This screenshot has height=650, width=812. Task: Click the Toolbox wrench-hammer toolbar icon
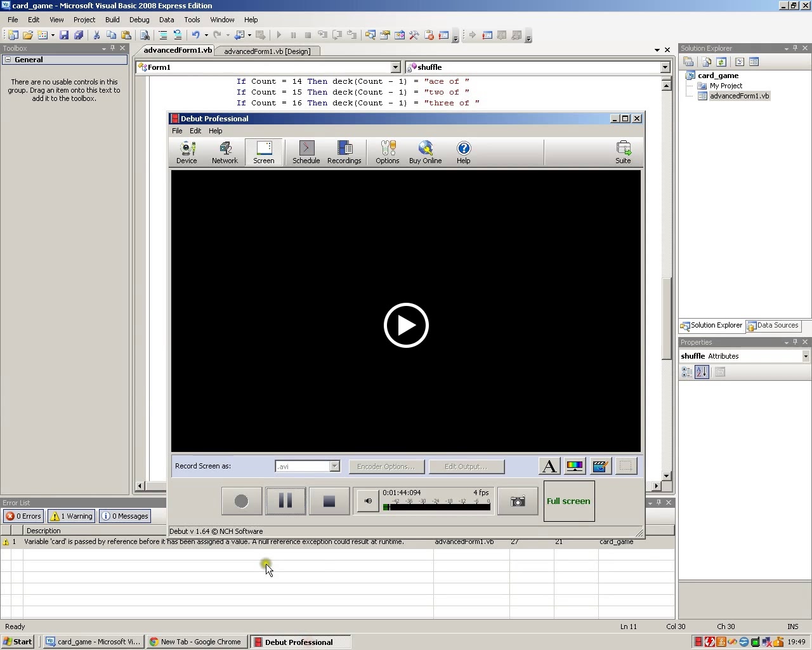point(414,36)
